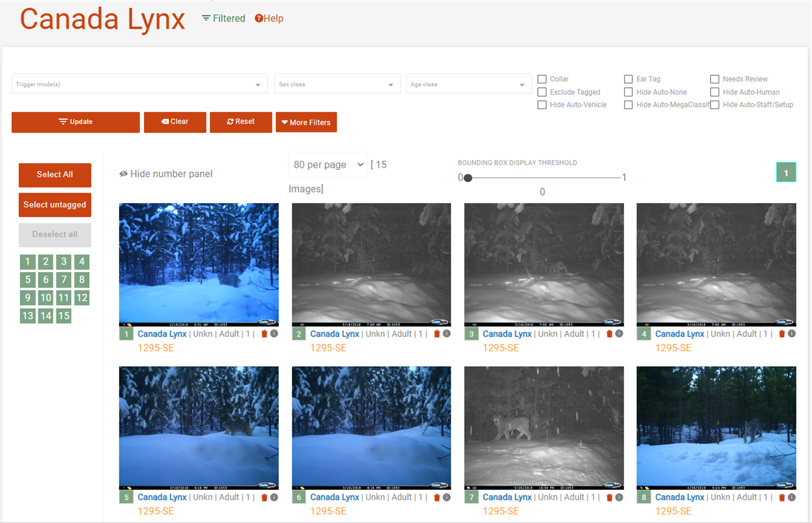Select image number 13 in number panel
This screenshot has width=812, height=523.
(x=28, y=316)
